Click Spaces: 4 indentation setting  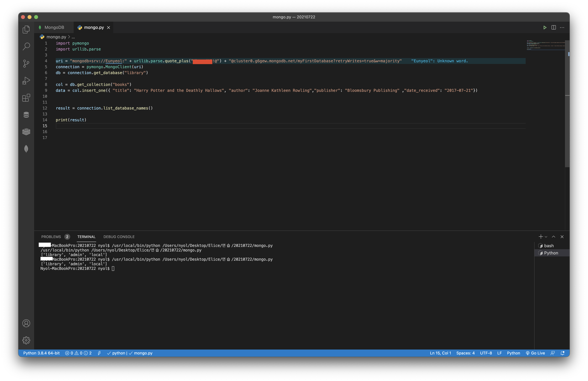465,353
